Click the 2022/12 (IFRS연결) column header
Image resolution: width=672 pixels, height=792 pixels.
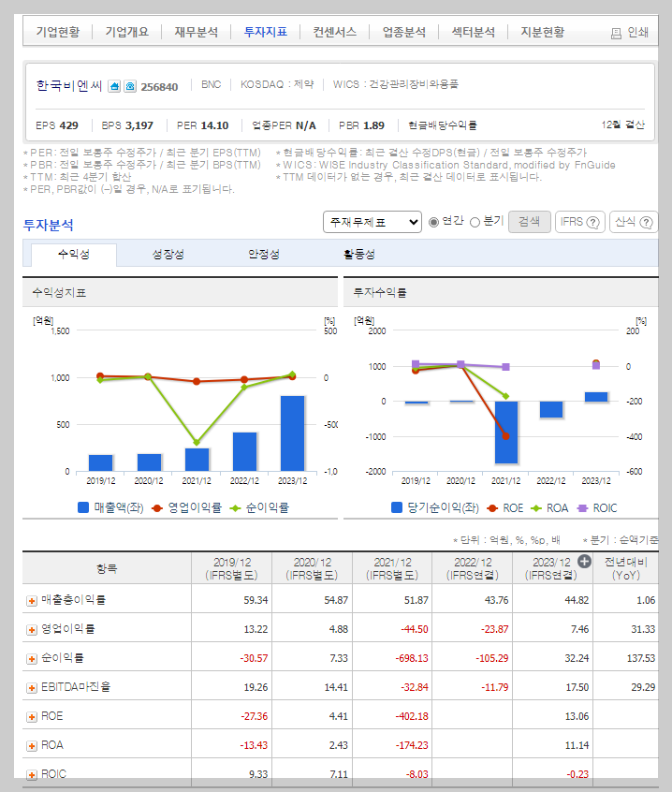[472, 569]
